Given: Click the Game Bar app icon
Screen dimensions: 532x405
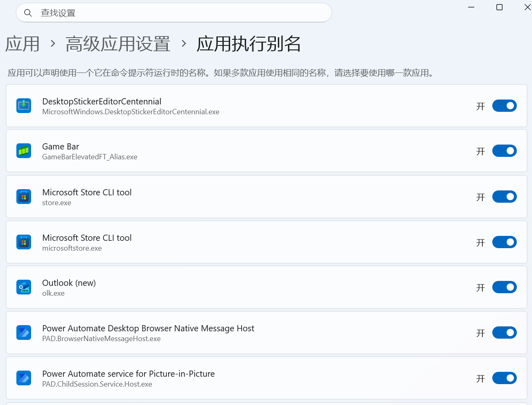Looking at the screenshot, I should point(24,151).
